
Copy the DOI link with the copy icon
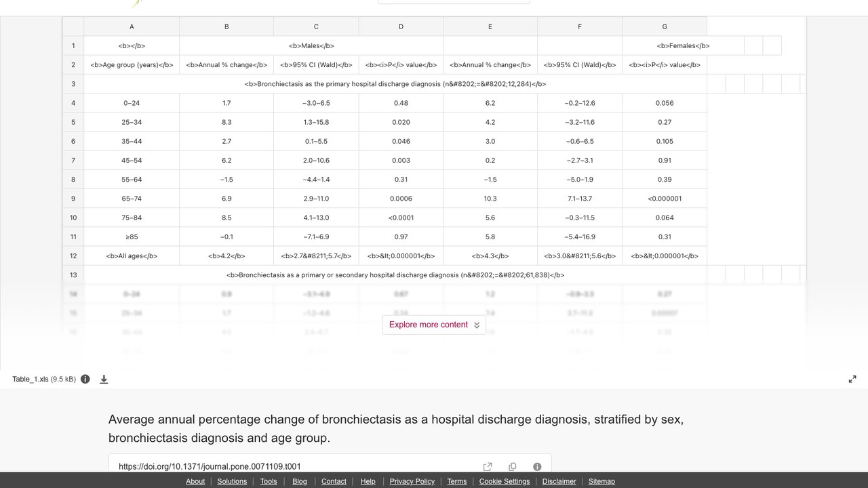[x=513, y=466]
